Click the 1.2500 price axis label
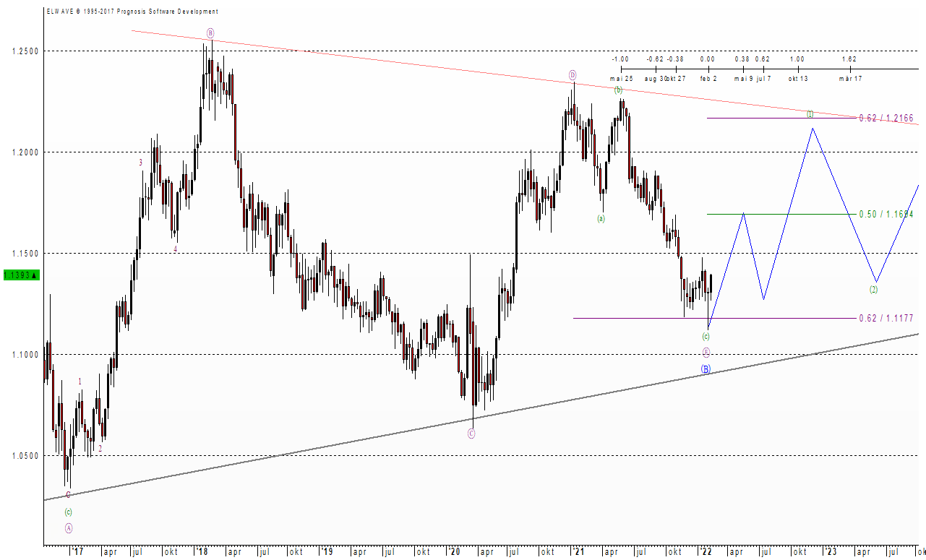 [25, 51]
